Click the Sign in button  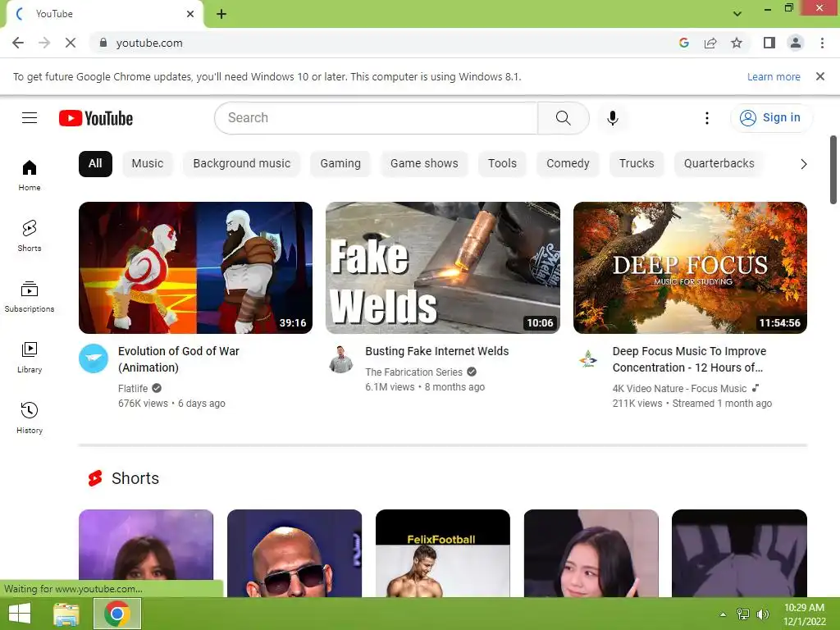tap(771, 118)
